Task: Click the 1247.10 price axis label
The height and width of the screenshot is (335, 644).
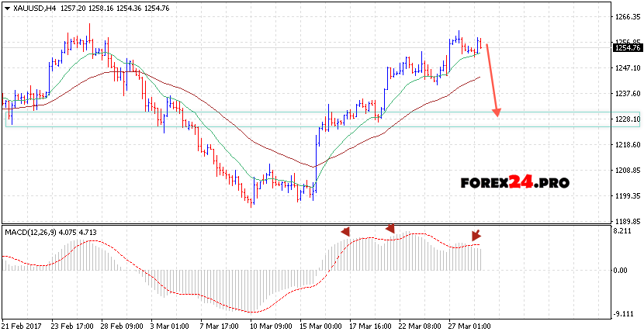Action: (626, 68)
